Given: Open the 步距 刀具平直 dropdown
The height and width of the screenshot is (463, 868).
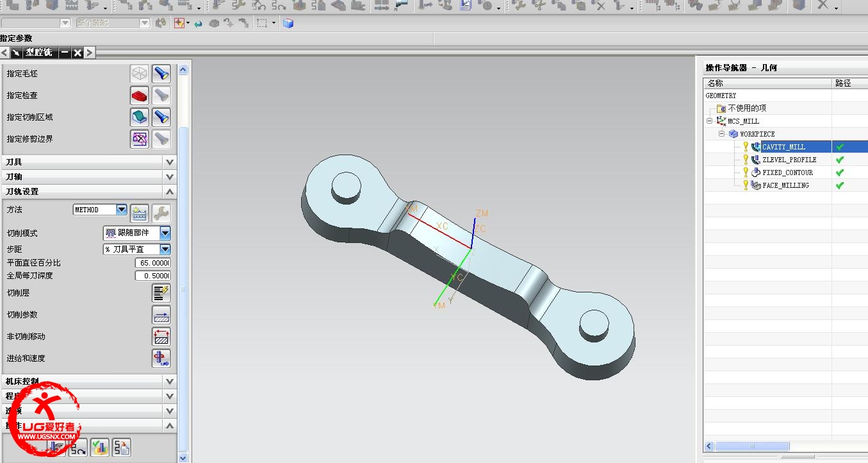Looking at the screenshot, I should (165, 249).
